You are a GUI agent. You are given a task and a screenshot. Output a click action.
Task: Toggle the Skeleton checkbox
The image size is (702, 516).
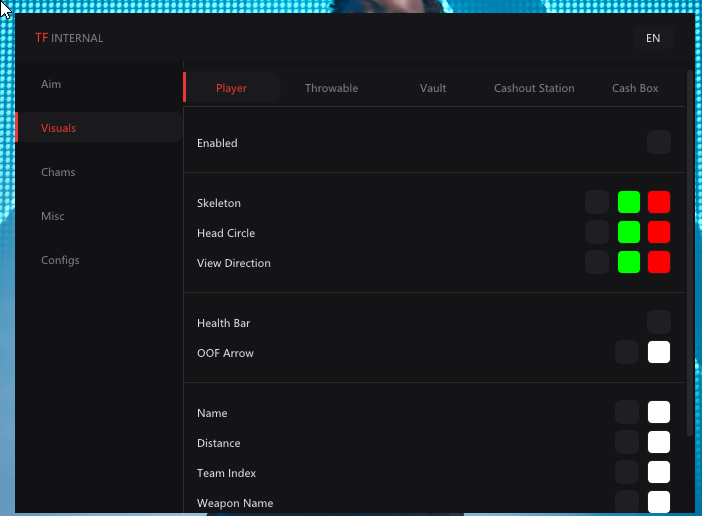pyautogui.click(x=597, y=202)
